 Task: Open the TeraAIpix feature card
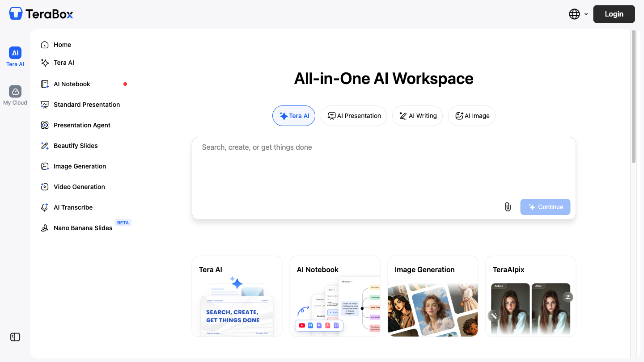coord(531,296)
